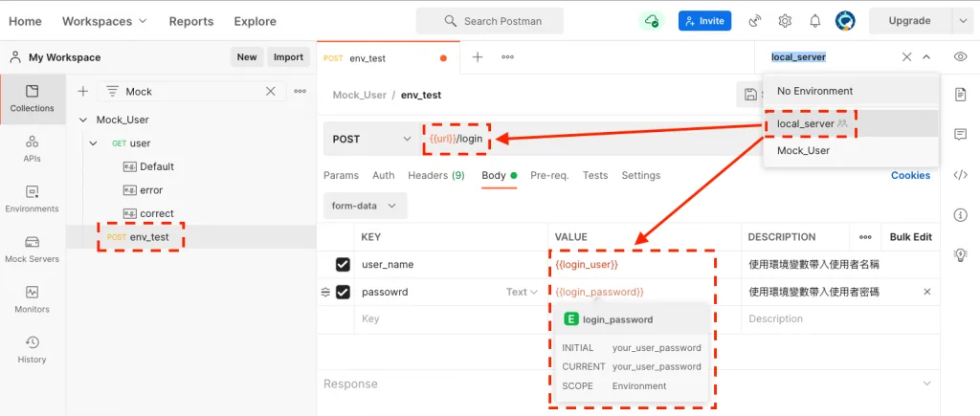Click the Search Postman field

(x=490, y=21)
